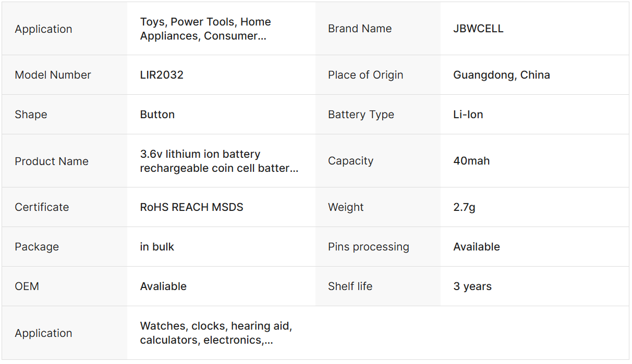Screen dimensions: 632x364
Task: Select the JBWCELL brand name value
Action: point(478,29)
